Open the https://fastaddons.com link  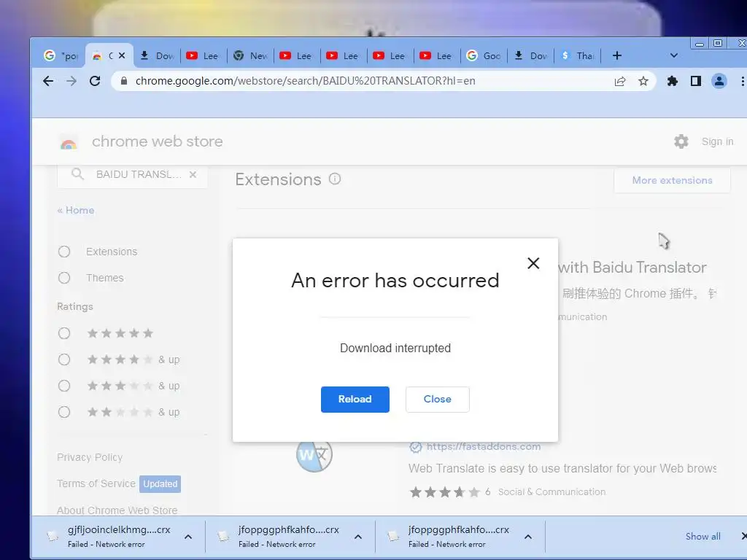[x=483, y=447]
